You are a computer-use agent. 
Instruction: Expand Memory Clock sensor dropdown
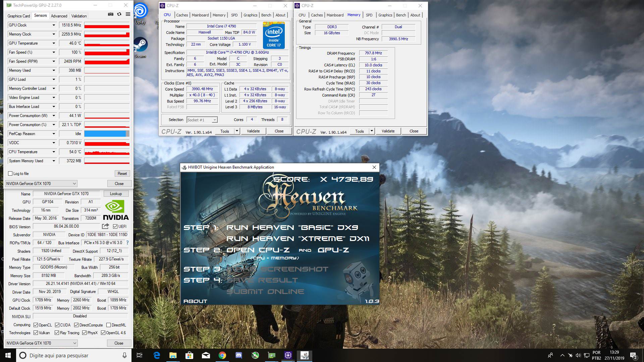pyautogui.click(x=54, y=34)
